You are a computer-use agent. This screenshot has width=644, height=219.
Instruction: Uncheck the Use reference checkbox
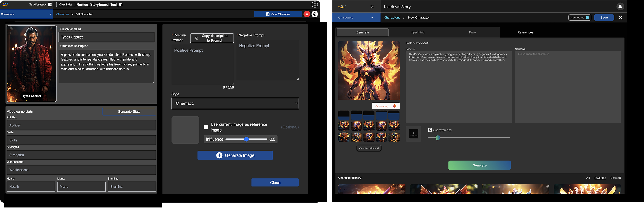pos(430,130)
